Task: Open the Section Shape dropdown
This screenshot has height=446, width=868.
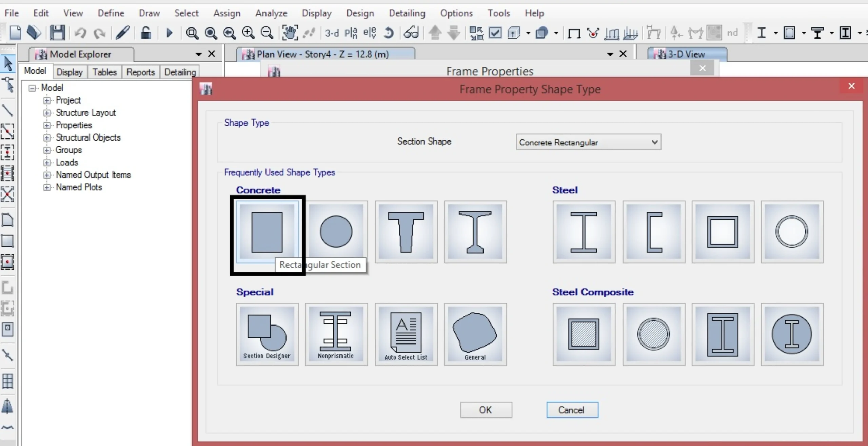Action: pyautogui.click(x=588, y=142)
